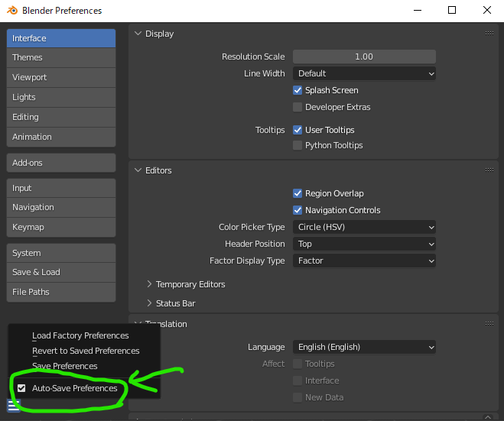The height and width of the screenshot is (421, 504).
Task: Enable Python Tooltips checkbox
Action: pyautogui.click(x=298, y=145)
